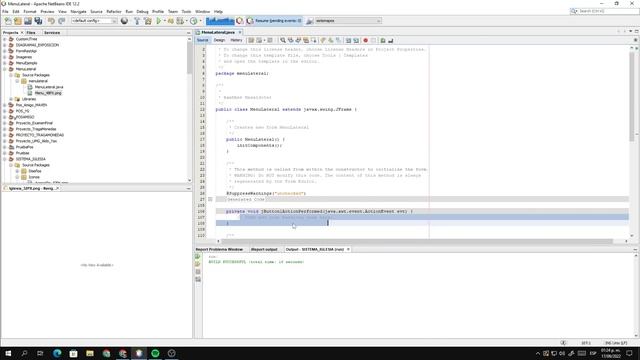Click the Toggle Highlight Search icon
This screenshot has height=360, width=640.
pos(306,40)
